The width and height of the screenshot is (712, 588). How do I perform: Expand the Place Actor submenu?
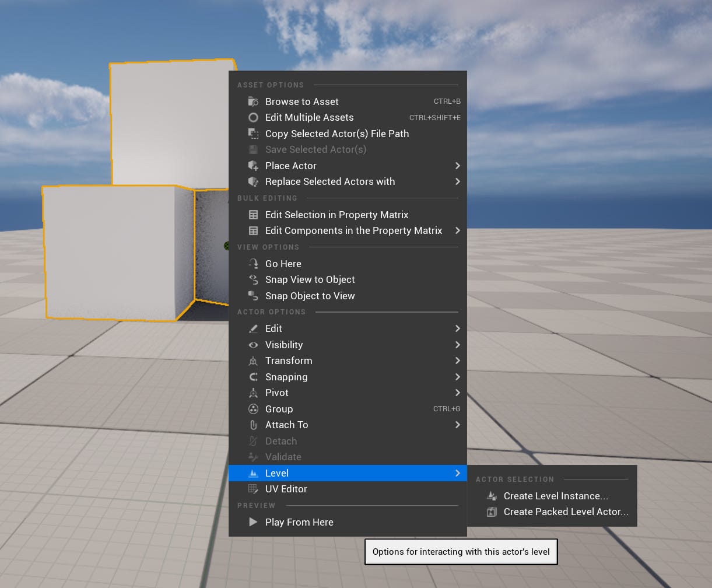click(458, 166)
